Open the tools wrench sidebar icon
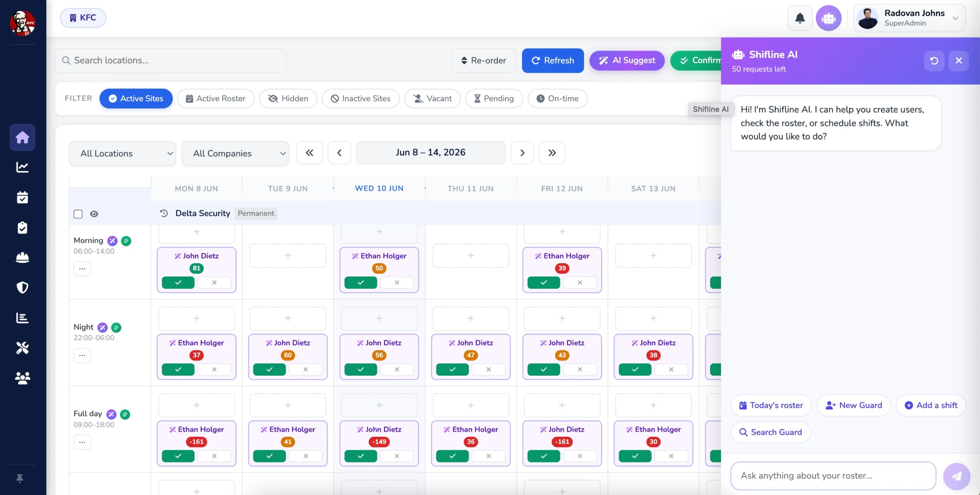 [22, 348]
